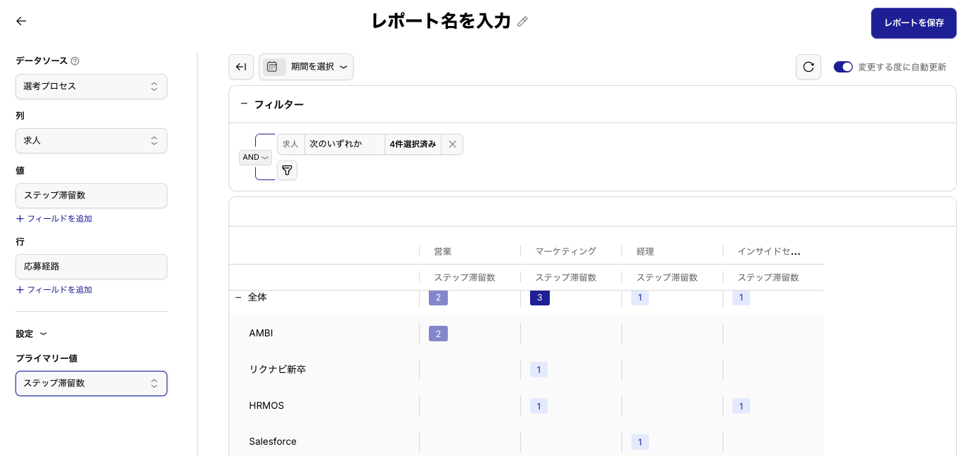The width and height of the screenshot is (980, 456).
Task: Click 全体 value 3 under マーケティング
Action: pyautogui.click(x=540, y=298)
